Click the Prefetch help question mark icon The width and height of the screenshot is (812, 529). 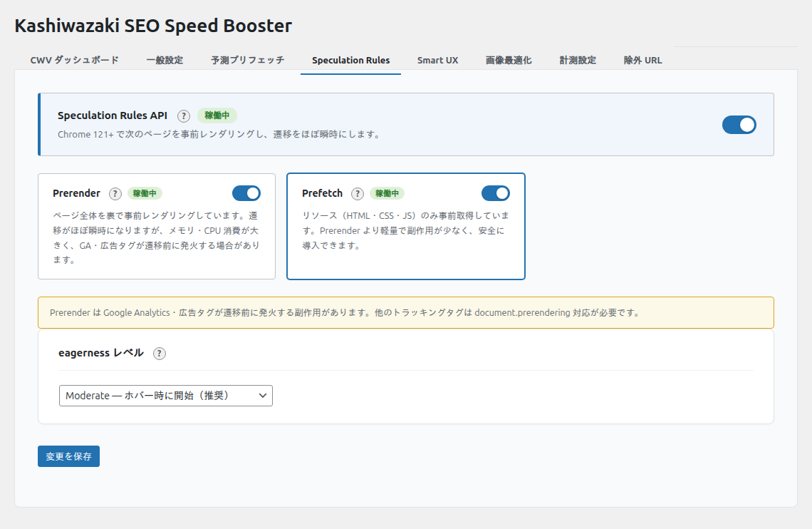[x=358, y=193]
